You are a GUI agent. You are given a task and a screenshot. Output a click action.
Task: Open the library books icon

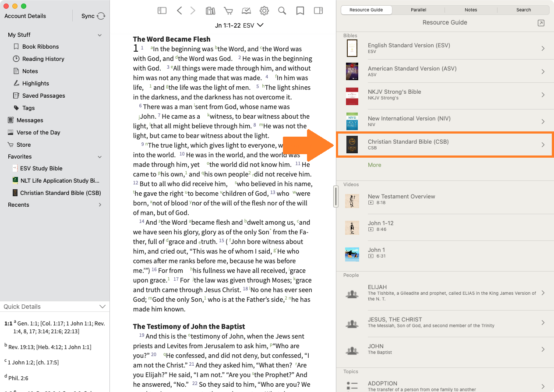coord(211,11)
